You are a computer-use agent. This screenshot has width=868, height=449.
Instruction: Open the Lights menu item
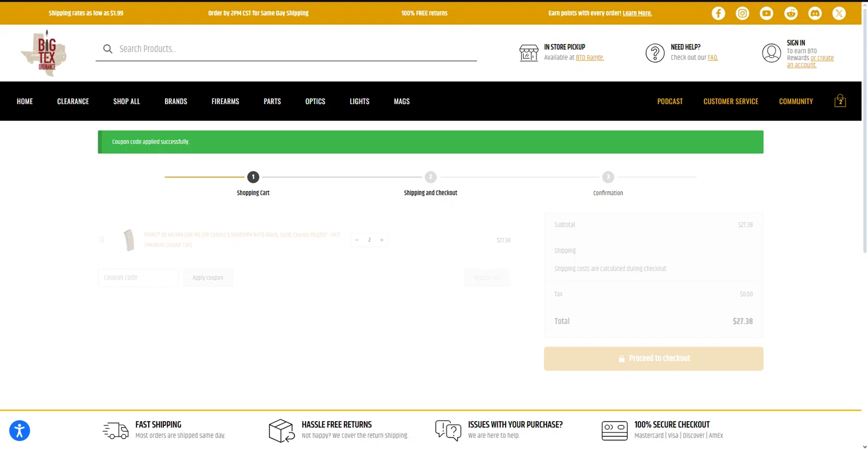[359, 101]
